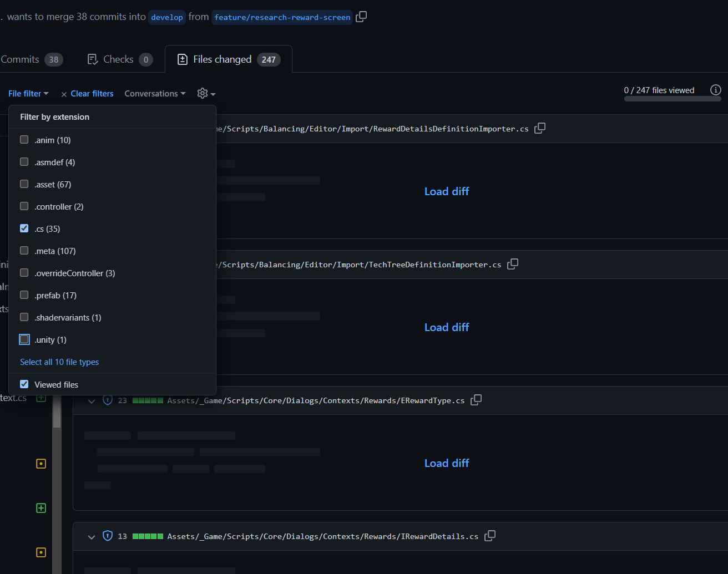Click the files viewed progress bar
728x574 pixels.
673,99
